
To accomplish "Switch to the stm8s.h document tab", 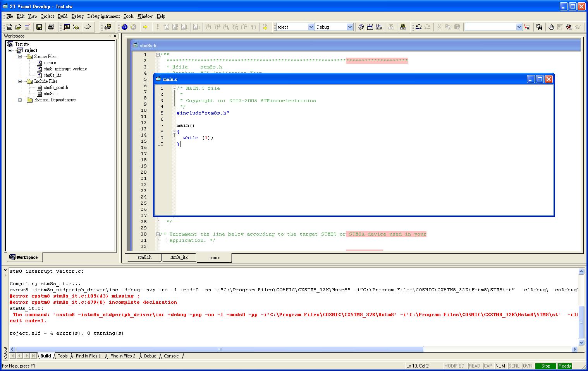I will pos(144,257).
